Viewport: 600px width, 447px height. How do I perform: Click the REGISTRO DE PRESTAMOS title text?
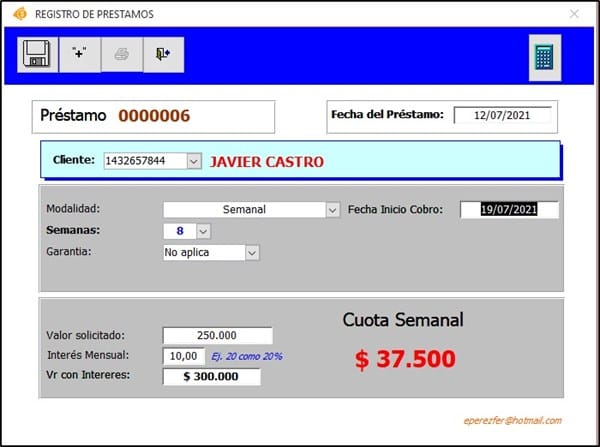94,14
